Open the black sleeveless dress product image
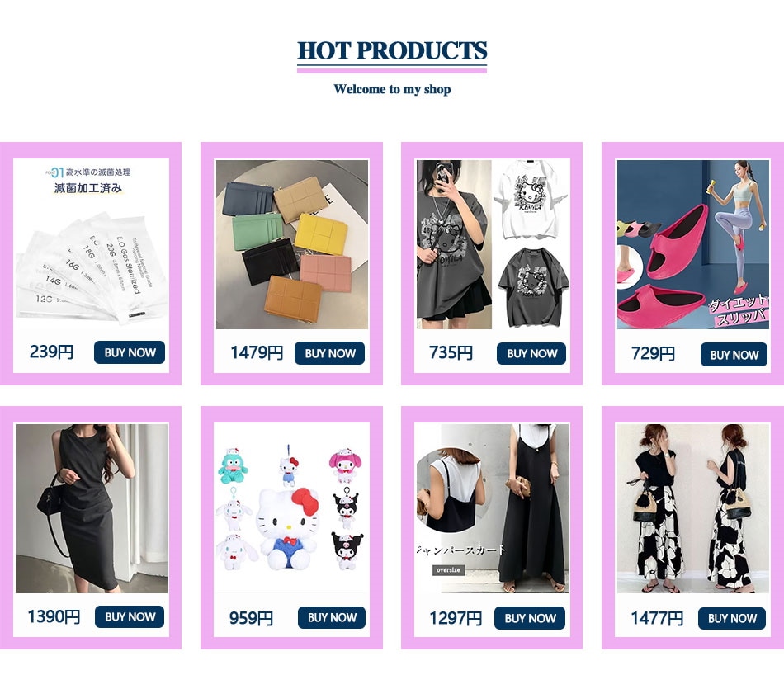Viewport: 784px width, 675px height. click(x=92, y=508)
